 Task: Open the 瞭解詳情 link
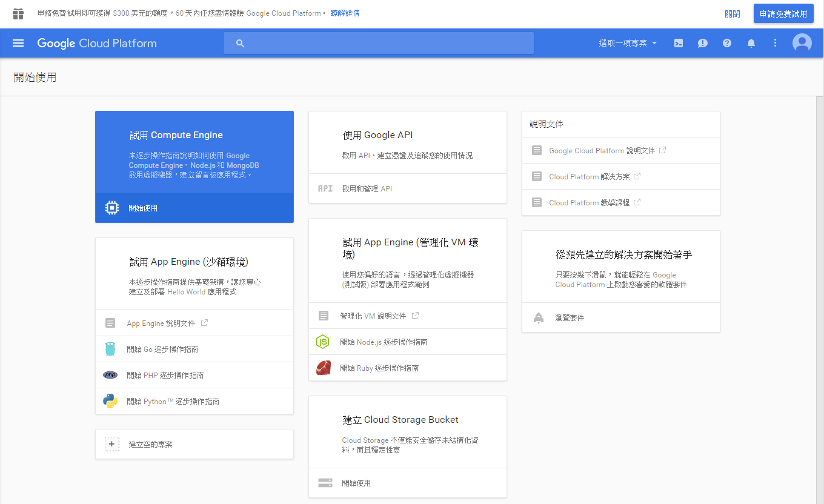click(345, 13)
